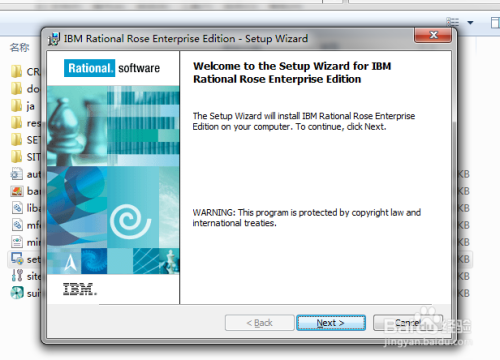Click the wizard's Welcome heading text
Screen dimensions: 500x360
[x=292, y=73]
